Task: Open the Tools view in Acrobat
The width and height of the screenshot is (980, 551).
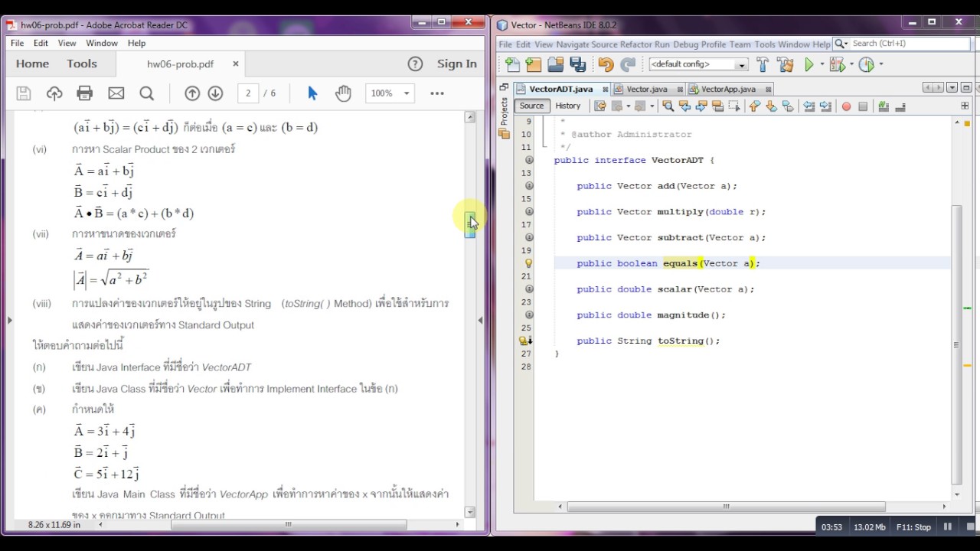Action: (x=82, y=64)
